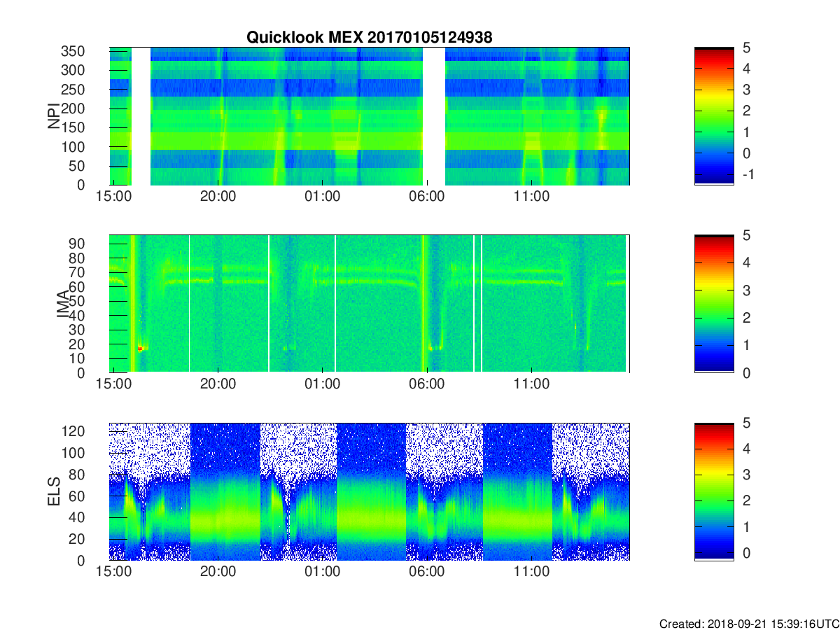
Task: Click the Created 2018-09-21 15:39:16UTC timestamp
Action: pos(748,624)
